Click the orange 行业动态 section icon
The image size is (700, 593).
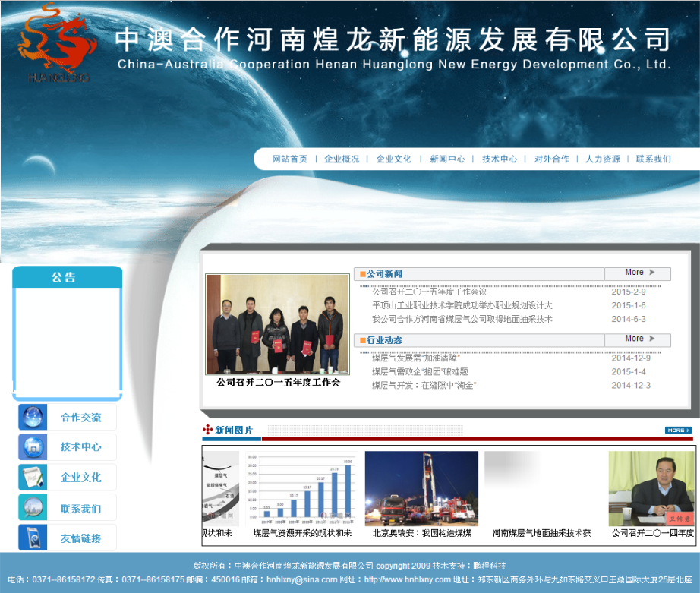[362, 340]
